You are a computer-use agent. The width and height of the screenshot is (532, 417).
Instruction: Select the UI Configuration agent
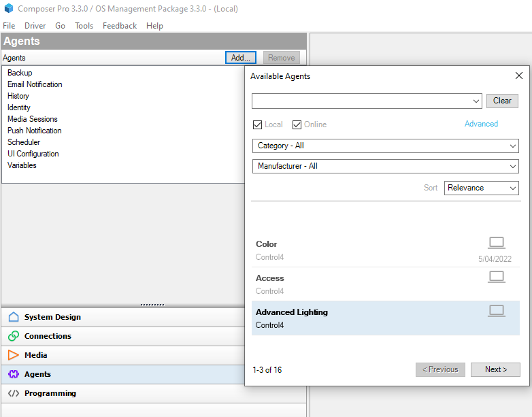(x=33, y=154)
